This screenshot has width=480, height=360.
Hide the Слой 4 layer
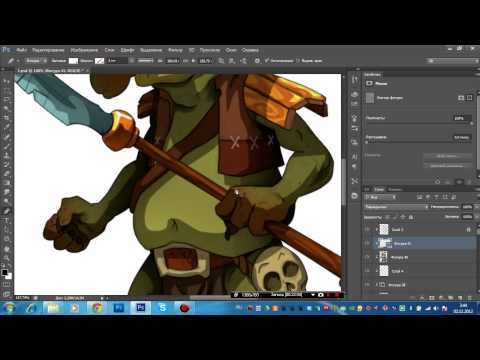pos(368,271)
